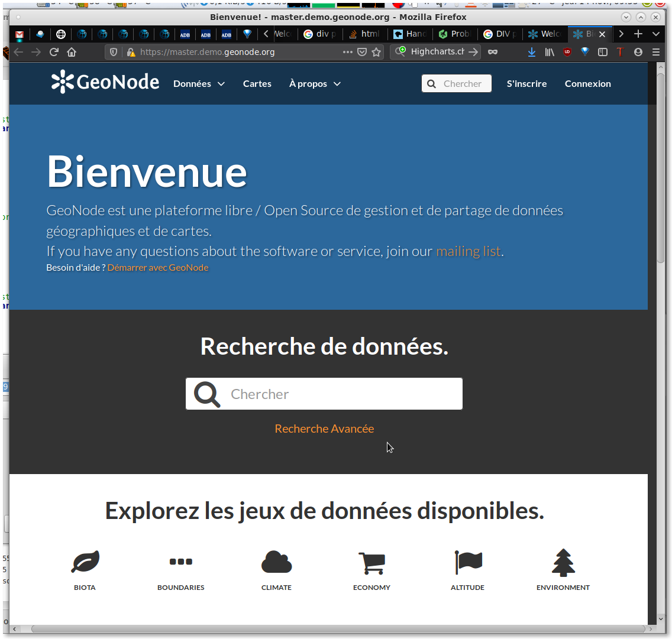Click the infinity-glasses toolbar icon
The height and width of the screenshot is (639, 672).
493,52
